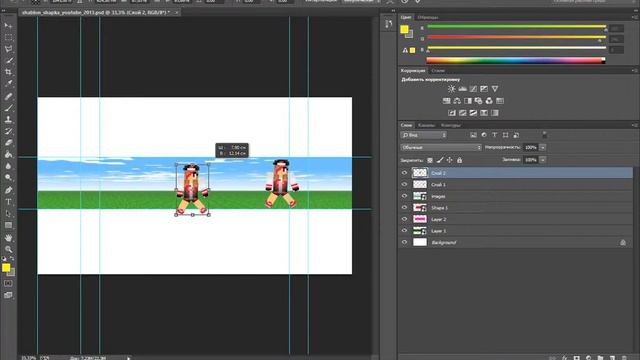
Task: Add Brightness/Contrast adjustment layer
Action: (451, 89)
